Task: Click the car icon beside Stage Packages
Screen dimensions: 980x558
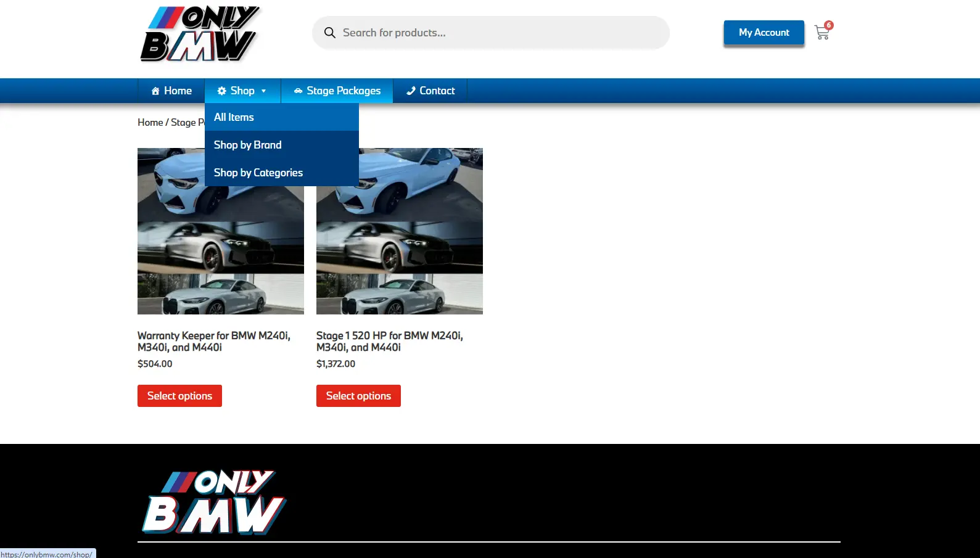Action: (298, 91)
